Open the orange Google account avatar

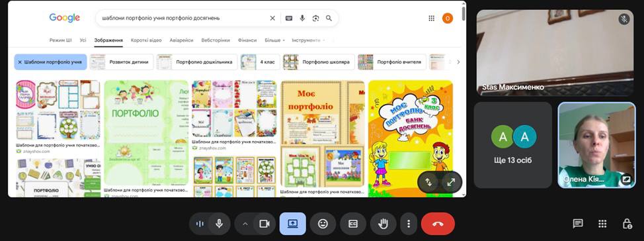(448, 18)
